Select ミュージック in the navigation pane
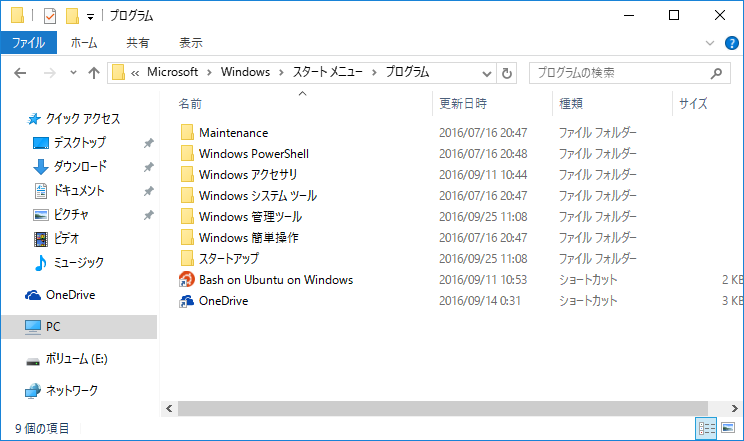The image size is (744, 441). [78, 263]
